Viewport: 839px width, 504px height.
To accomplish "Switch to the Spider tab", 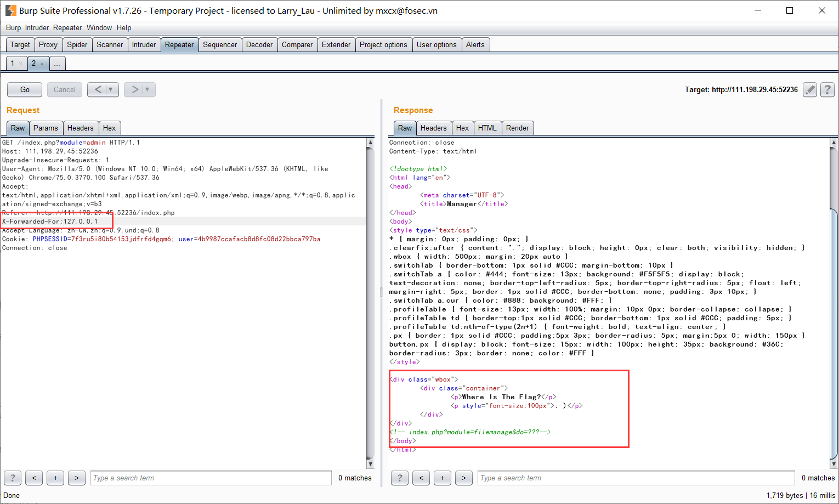I will (x=77, y=44).
